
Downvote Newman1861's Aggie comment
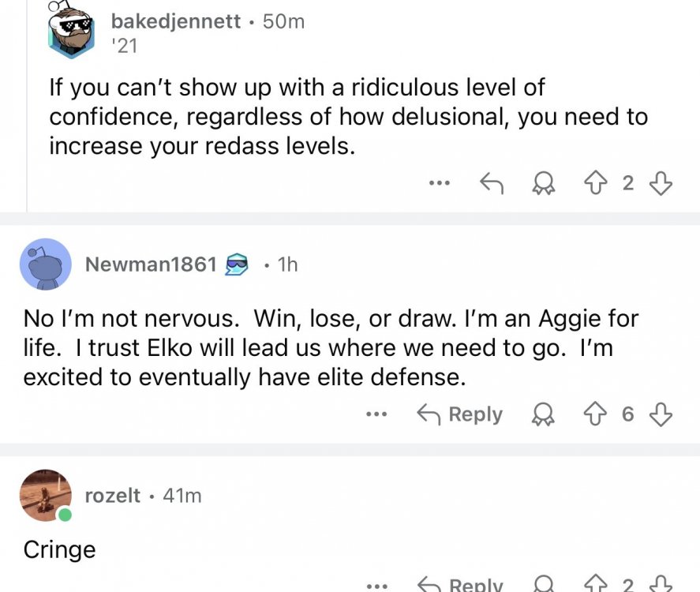[660, 415]
